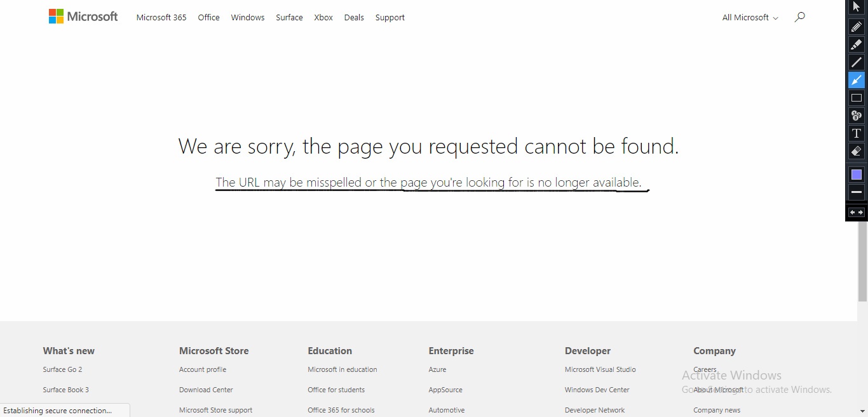Click the Microsoft logo home link
This screenshot has height=417, width=868.
click(83, 17)
